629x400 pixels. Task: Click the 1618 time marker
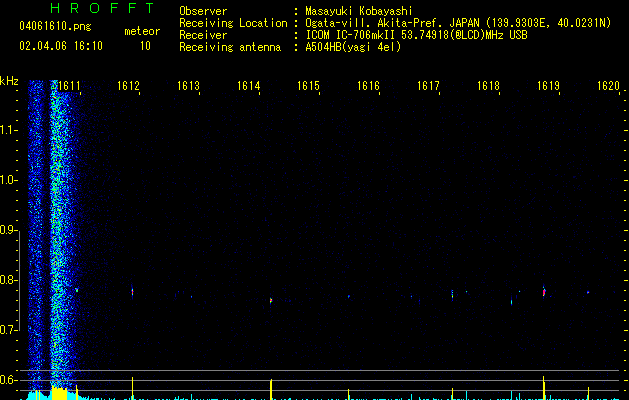(x=489, y=86)
